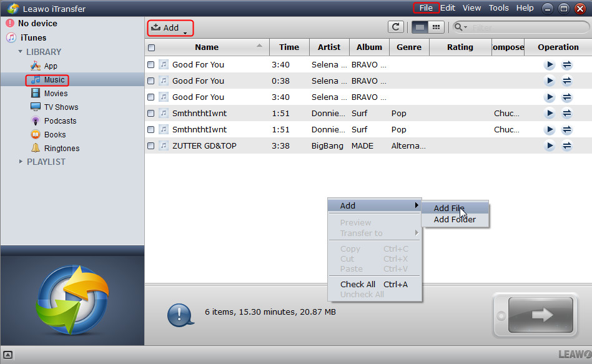Collapse the LIBRARY section
Viewport: 592px width, 364px height.
tap(21, 52)
